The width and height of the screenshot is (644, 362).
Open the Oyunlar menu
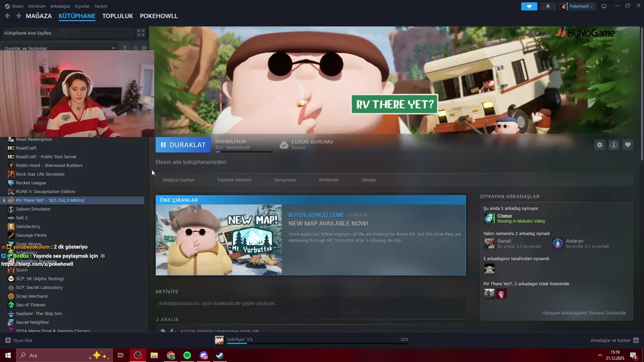[83, 6]
